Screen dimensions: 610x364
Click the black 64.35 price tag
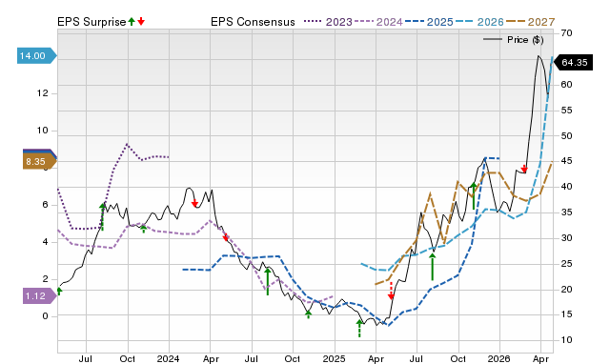(x=573, y=63)
